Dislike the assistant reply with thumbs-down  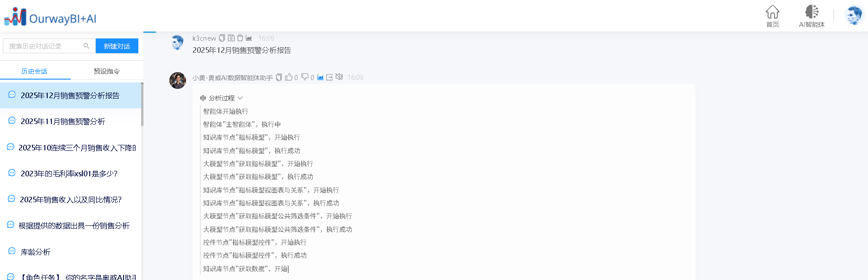(x=305, y=77)
